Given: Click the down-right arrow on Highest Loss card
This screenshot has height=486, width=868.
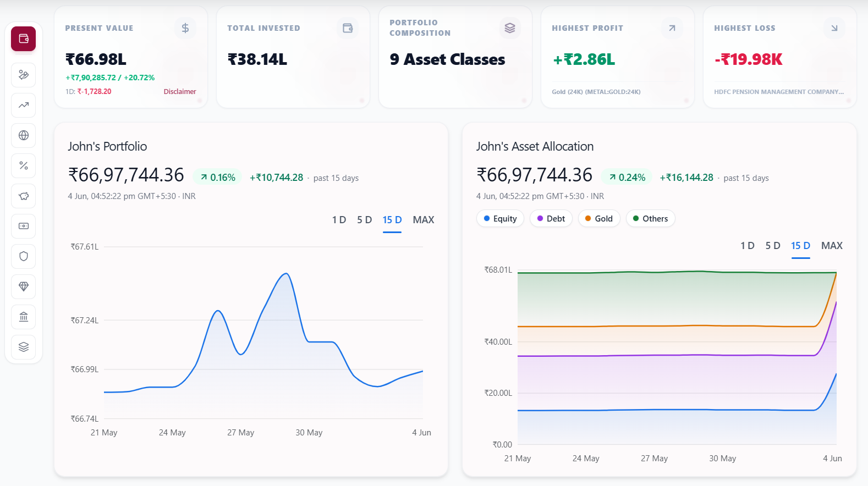Looking at the screenshot, I should pyautogui.click(x=834, y=28).
